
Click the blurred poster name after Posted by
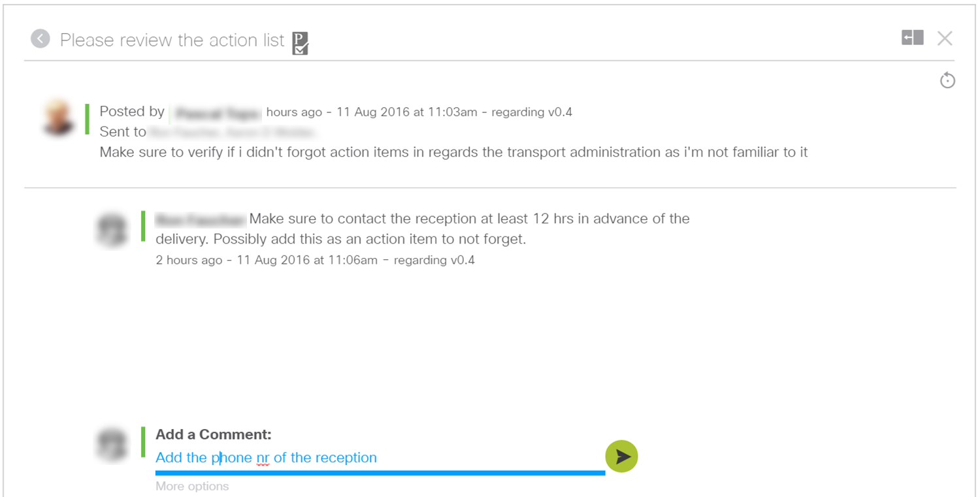click(x=216, y=112)
